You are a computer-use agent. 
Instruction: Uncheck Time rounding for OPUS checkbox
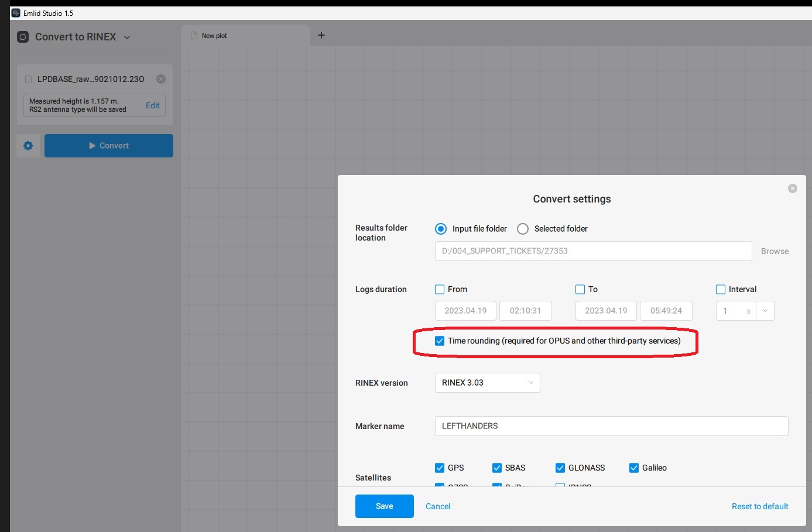(x=440, y=341)
